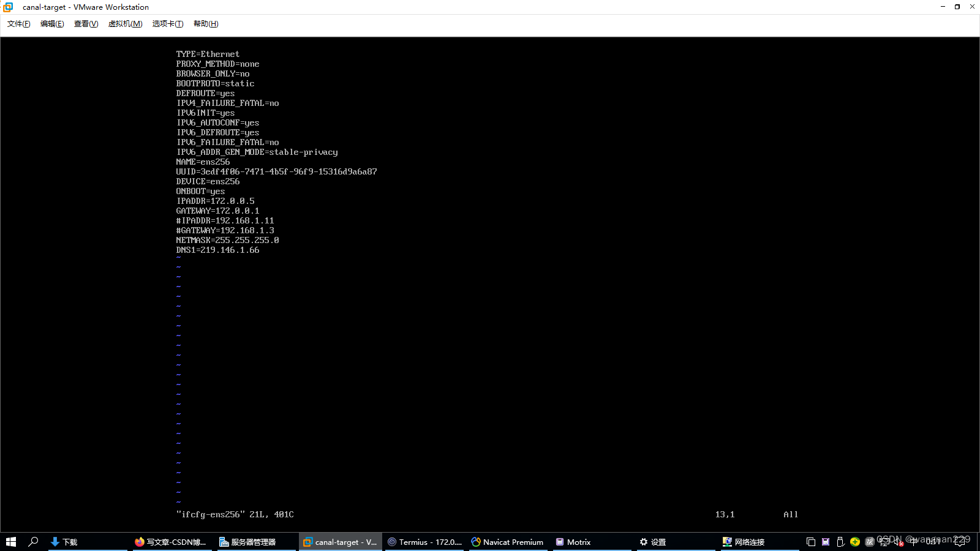Click the TYPE=Ethernet line
980x551 pixels.
point(208,54)
